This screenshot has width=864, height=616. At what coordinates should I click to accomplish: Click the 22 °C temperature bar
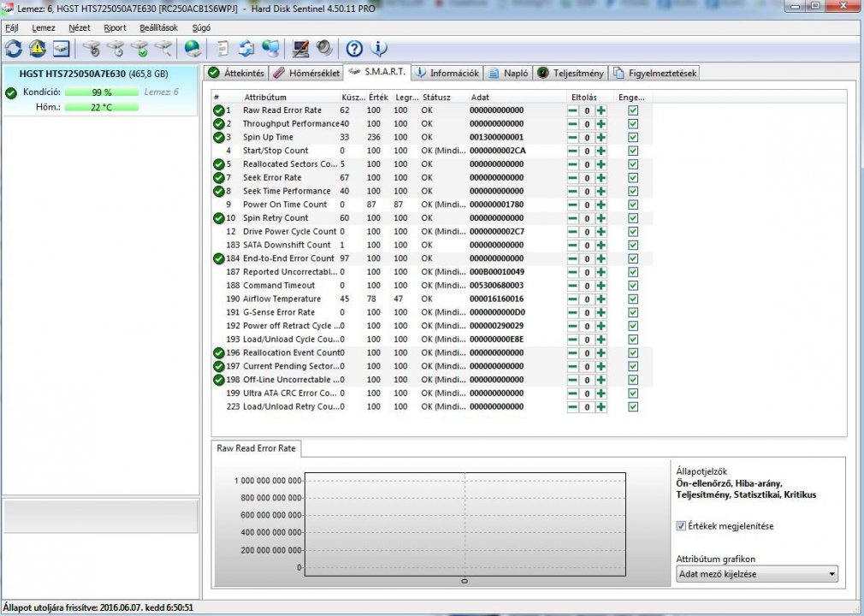coord(102,108)
